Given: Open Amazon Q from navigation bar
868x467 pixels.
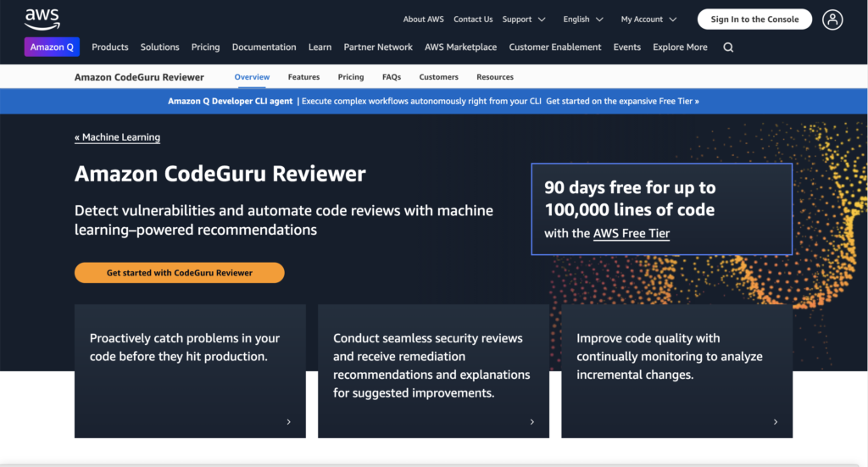Looking at the screenshot, I should click(52, 47).
